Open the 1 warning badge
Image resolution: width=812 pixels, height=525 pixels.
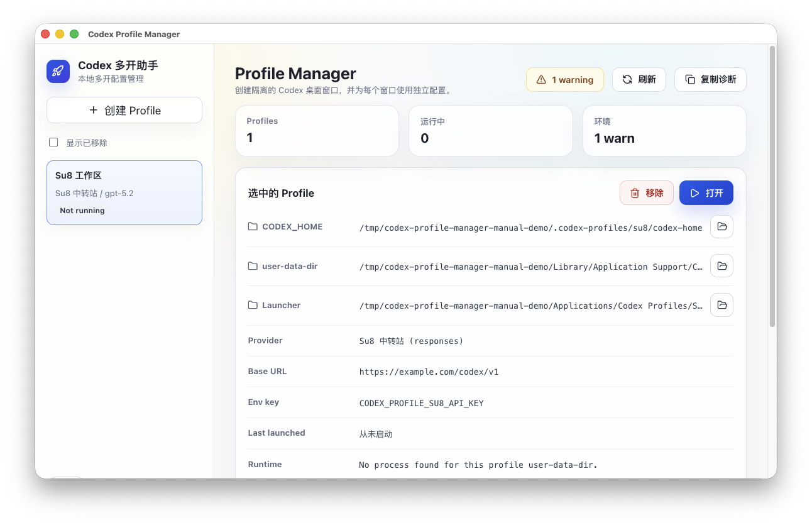[565, 80]
